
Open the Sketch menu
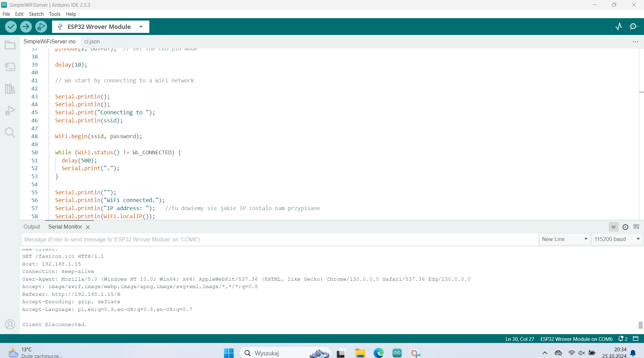pos(36,14)
